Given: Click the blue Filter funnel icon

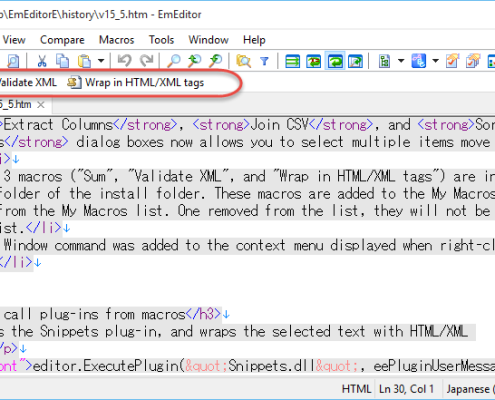Looking at the screenshot, I should click(x=264, y=61).
